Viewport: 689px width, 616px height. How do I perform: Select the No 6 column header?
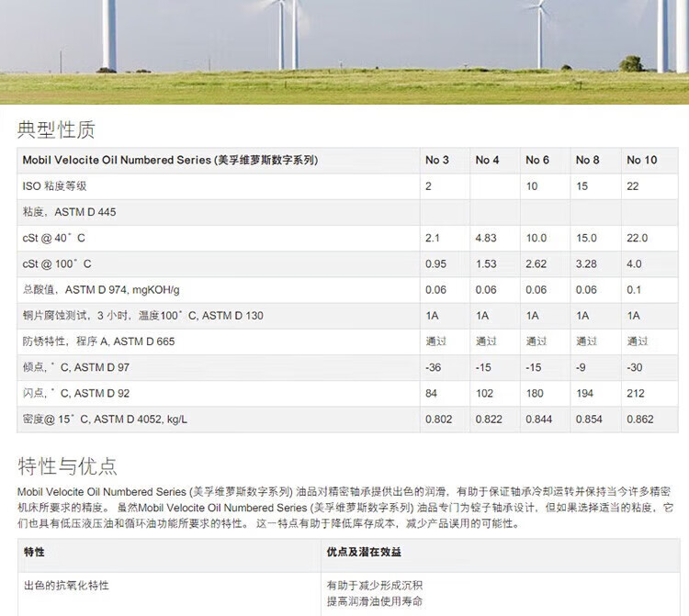pyautogui.click(x=537, y=160)
